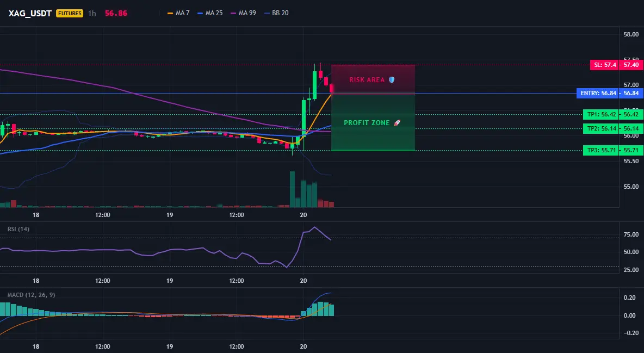Click the 55.50 price axis label

(631, 161)
